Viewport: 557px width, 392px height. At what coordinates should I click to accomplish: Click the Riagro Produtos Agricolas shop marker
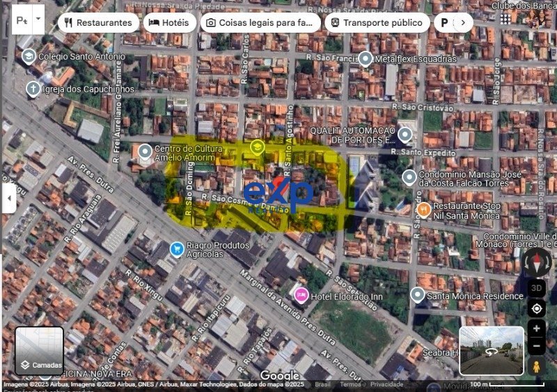pyautogui.click(x=177, y=248)
